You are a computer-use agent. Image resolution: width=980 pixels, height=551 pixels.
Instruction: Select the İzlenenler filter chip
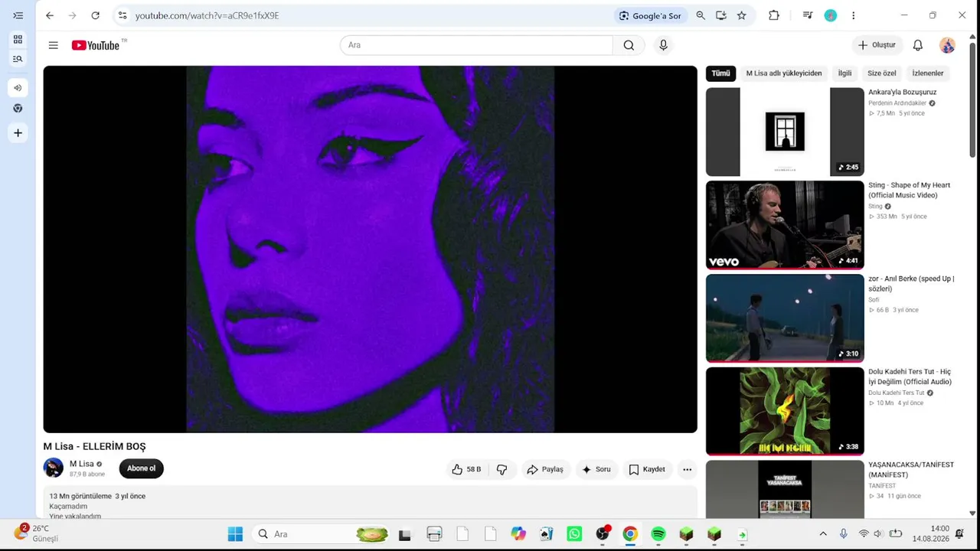[928, 73]
